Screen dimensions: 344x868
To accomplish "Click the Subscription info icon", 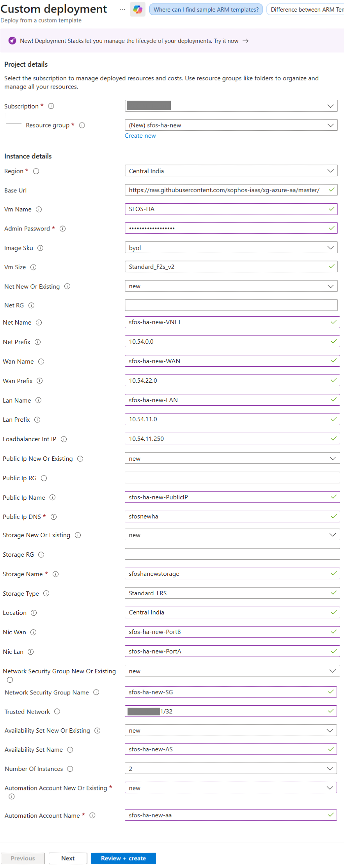I will pyautogui.click(x=51, y=106).
